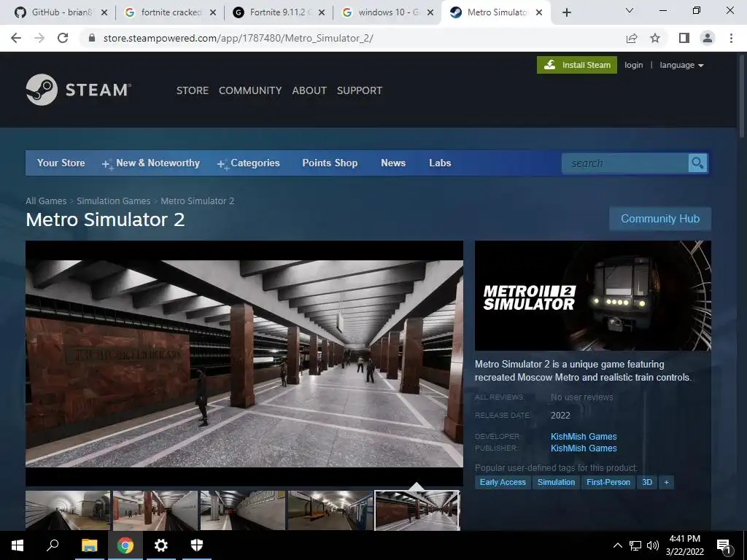Click All Games breadcrumb

(46, 201)
